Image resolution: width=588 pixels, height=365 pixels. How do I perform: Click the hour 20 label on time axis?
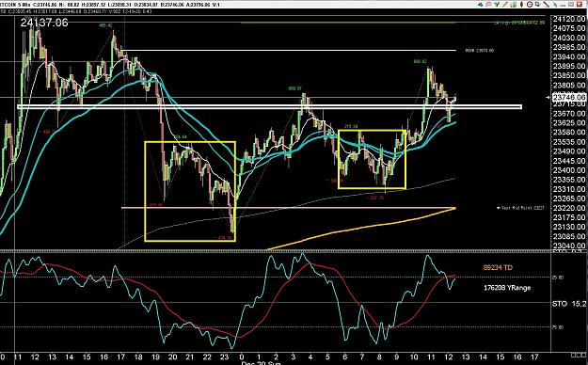172,357
